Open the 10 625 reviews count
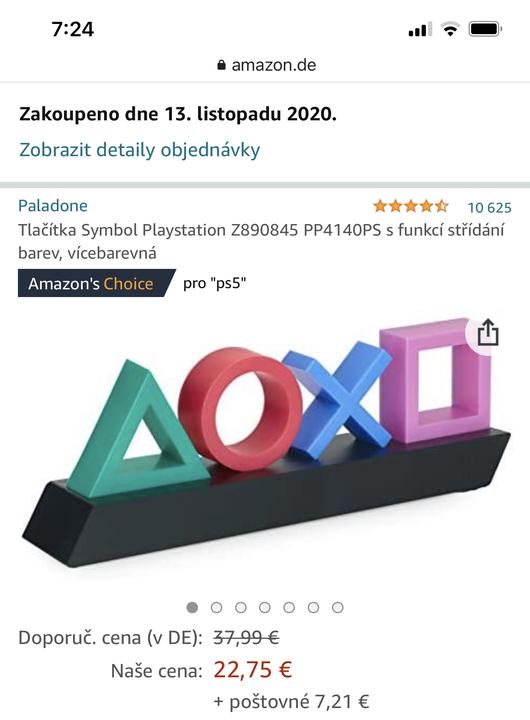530x720 pixels. click(489, 208)
